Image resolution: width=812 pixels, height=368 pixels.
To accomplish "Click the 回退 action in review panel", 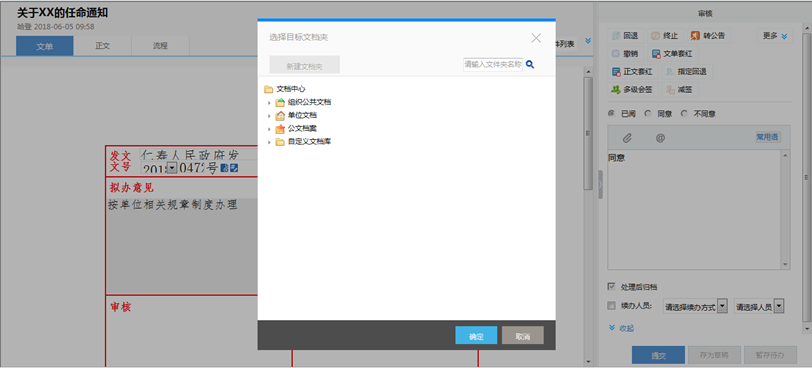I will 625,36.
